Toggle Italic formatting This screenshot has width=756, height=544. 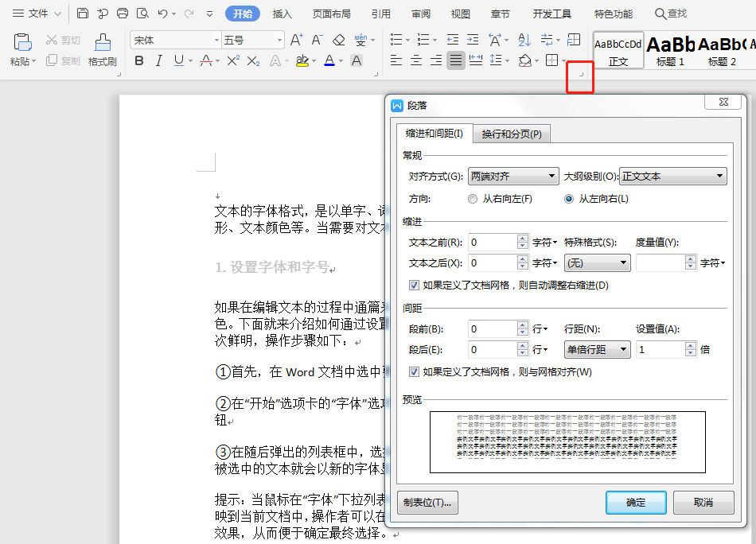click(158, 60)
